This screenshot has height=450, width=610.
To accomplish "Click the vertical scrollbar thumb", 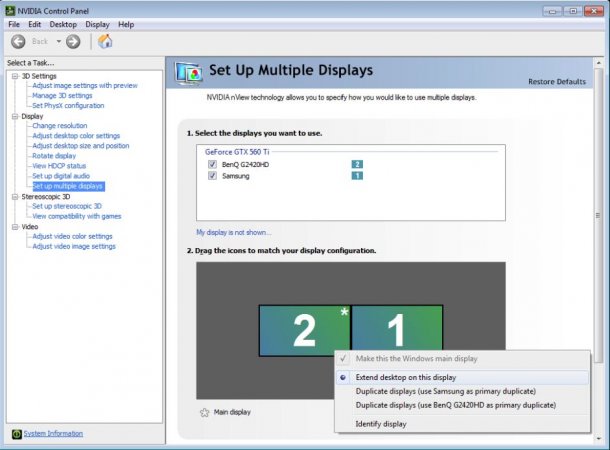I will pyautogui.click(x=598, y=216).
